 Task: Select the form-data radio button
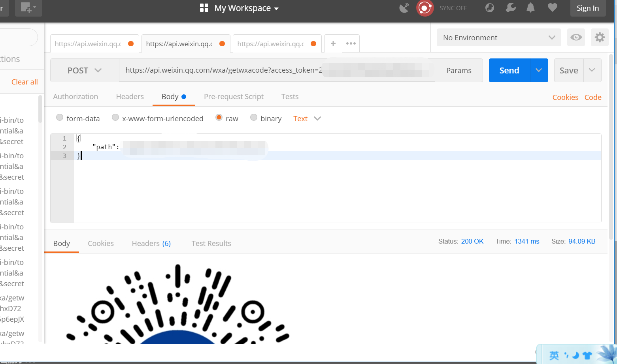pyautogui.click(x=60, y=117)
